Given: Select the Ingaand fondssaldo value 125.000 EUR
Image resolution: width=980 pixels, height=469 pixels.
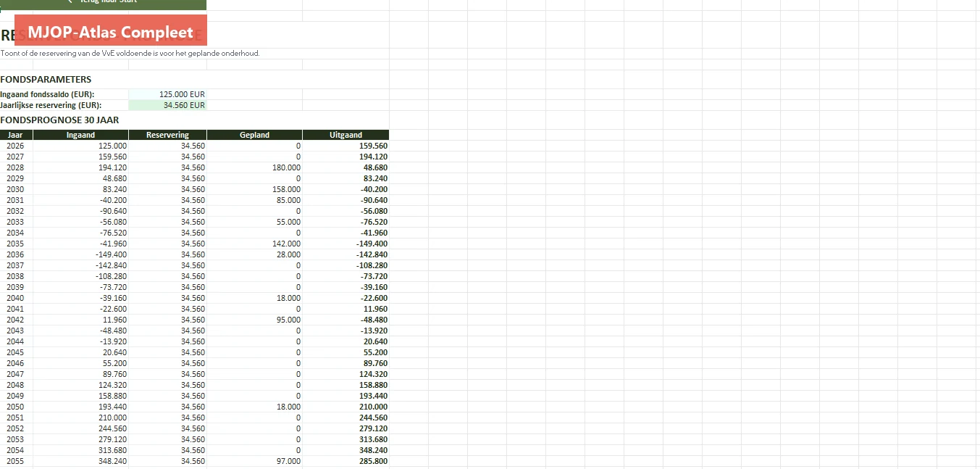Looking at the screenshot, I should (x=167, y=94).
